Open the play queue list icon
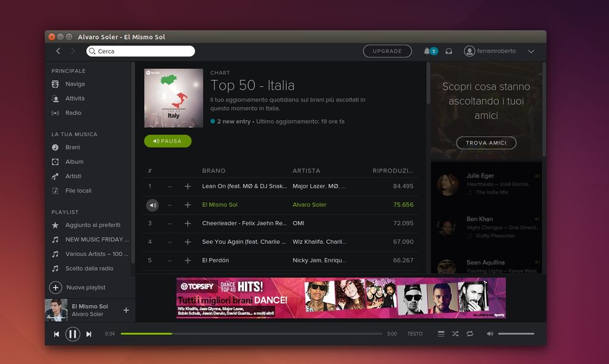 point(441,334)
